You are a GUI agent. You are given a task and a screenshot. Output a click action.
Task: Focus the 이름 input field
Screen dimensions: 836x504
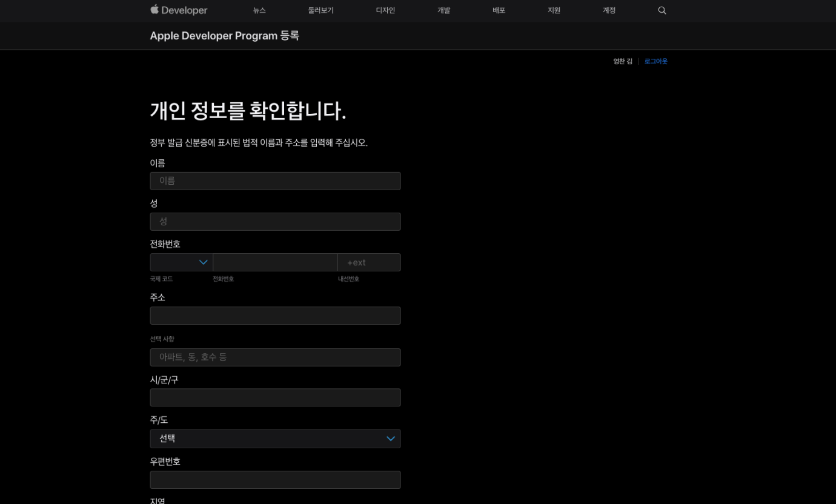click(275, 181)
